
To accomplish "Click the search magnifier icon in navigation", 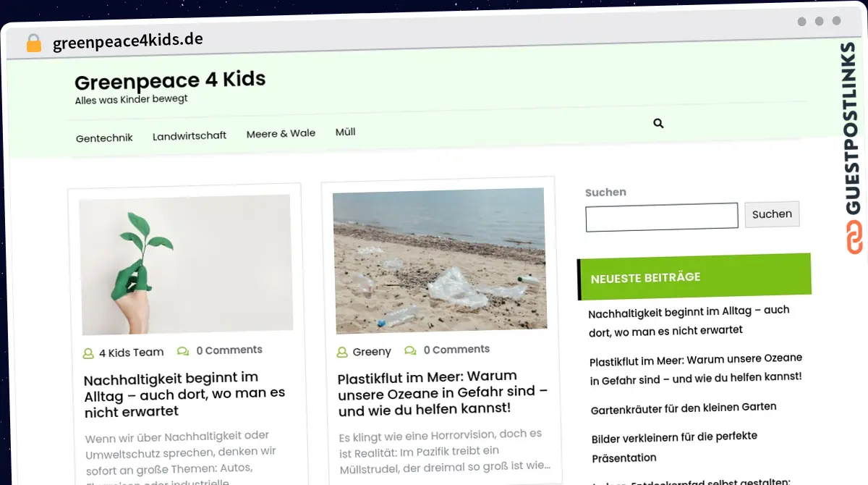I will click(658, 124).
